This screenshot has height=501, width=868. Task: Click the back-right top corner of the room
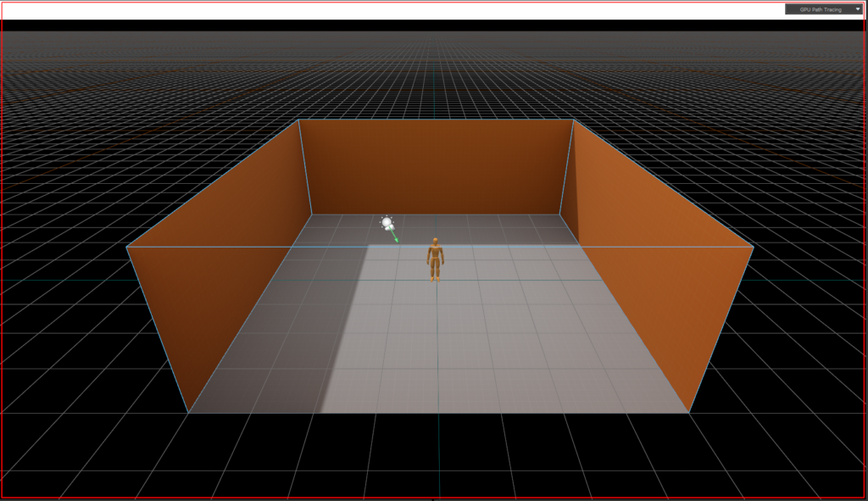[x=573, y=120]
